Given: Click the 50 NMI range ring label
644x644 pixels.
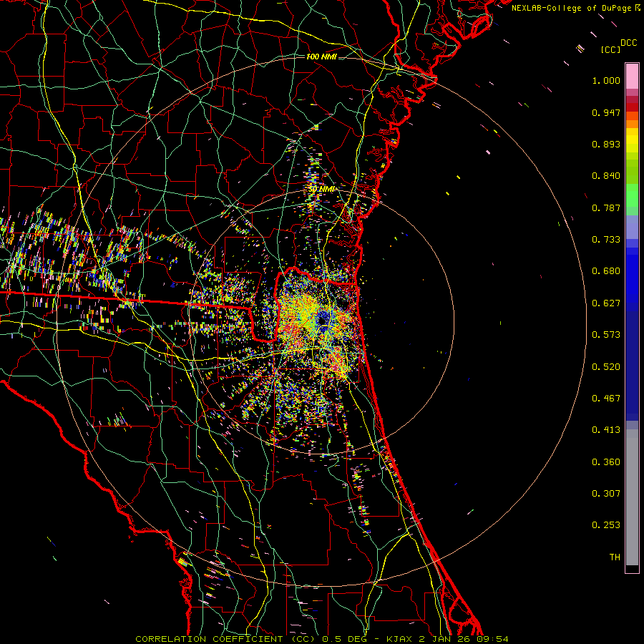Looking at the screenshot, I should (x=321, y=189).
